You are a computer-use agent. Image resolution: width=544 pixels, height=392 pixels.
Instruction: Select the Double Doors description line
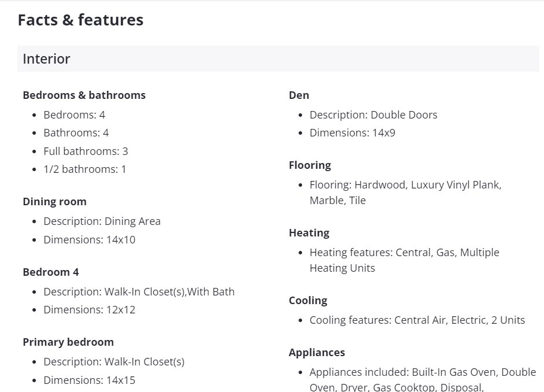coord(373,115)
